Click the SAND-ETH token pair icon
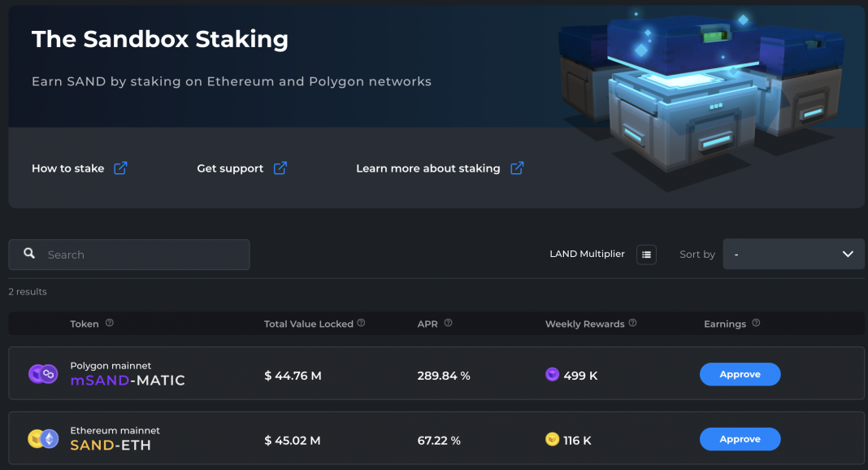 [x=43, y=439]
